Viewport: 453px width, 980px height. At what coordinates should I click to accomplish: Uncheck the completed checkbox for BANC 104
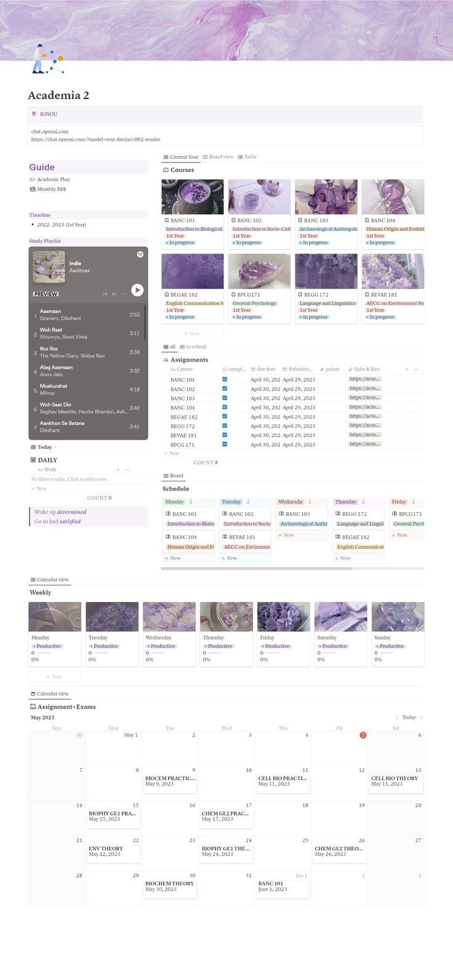coord(225,407)
